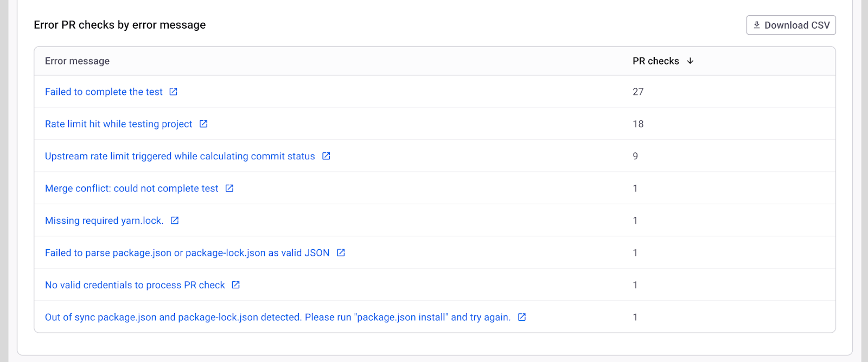The height and width of the screenshot is (362, 868).
Task: Open Merge conflict: could not complete test link
Action: (131, 189)
